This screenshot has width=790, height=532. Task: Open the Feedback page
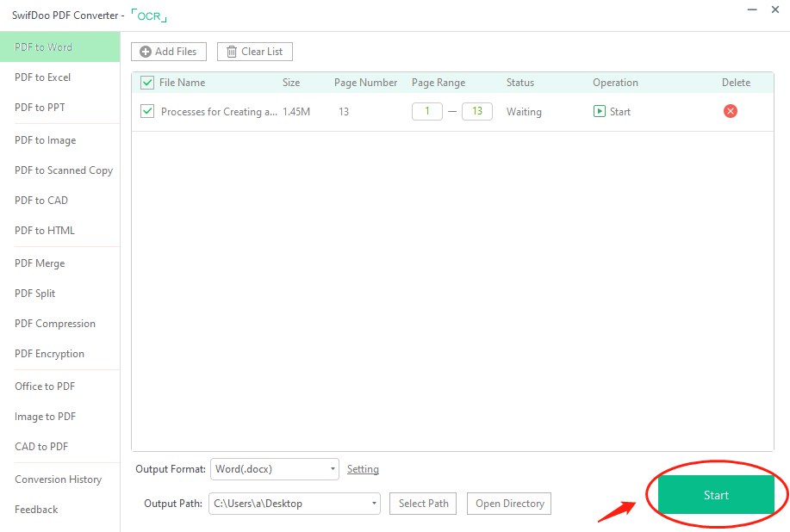[36, 509]
